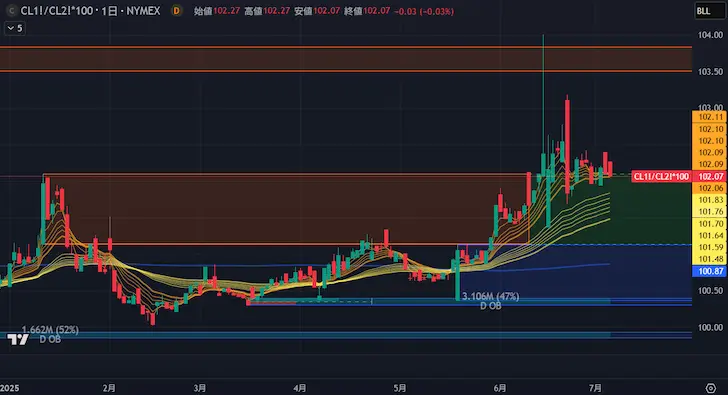Click the 102.11 orange price label
This screenshot has width=728, height=395.
pos(710,117)
